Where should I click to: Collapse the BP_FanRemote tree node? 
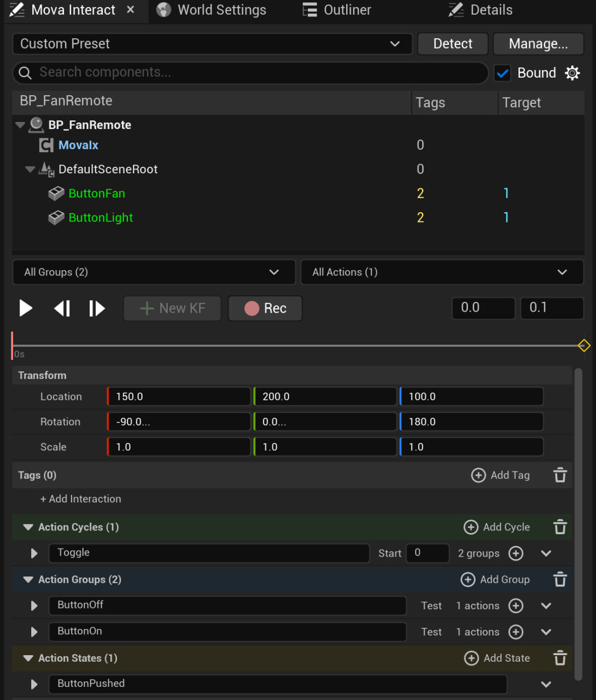pos(20,125)
